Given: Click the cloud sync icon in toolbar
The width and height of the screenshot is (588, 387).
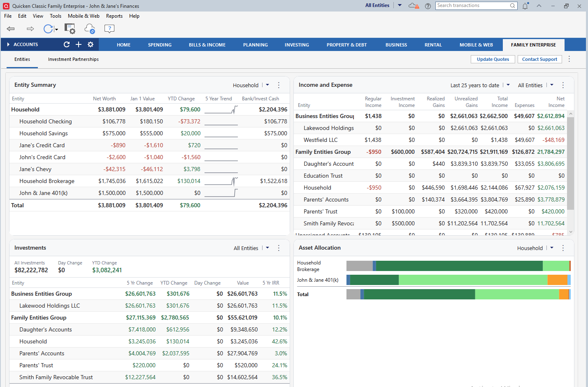Looking at the screenshot, I should tap(90, 29).
